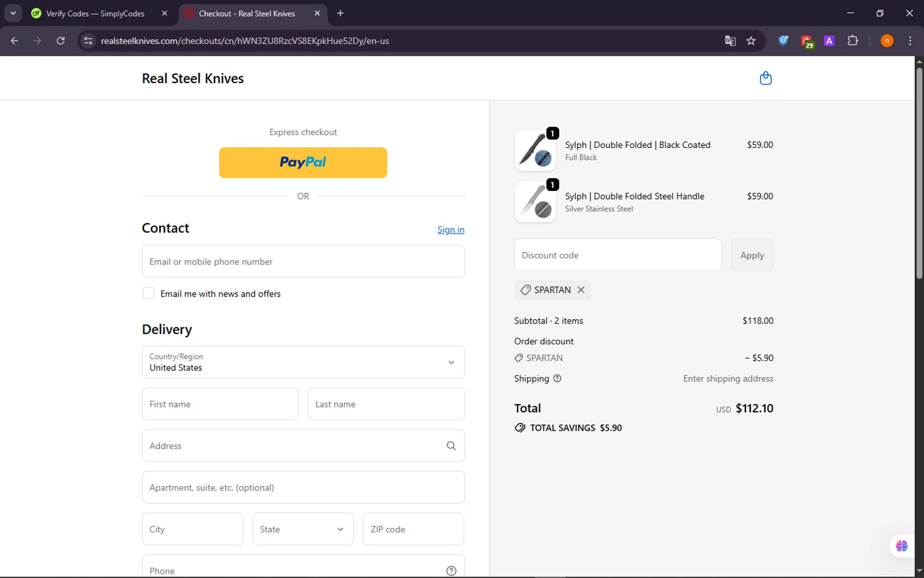This screenshot has width=924, height=578.
Task: Go back with browser back arrow
Action: [14, 41]
